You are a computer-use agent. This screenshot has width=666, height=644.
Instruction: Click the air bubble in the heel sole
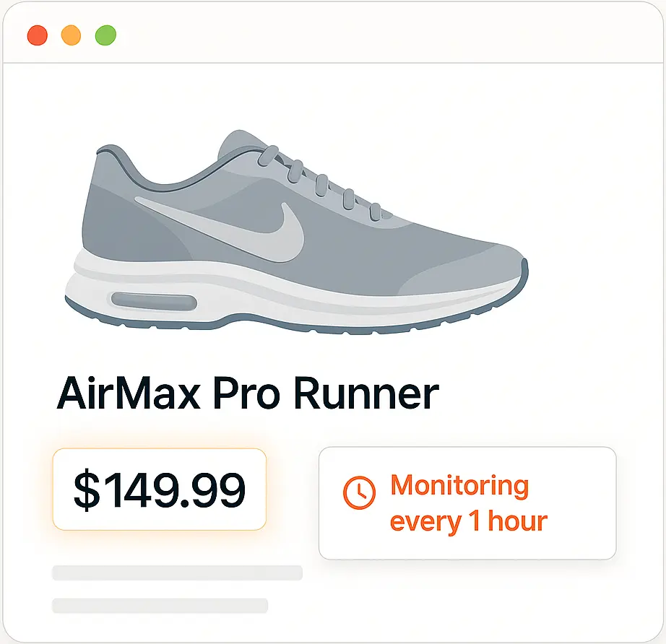152,300
